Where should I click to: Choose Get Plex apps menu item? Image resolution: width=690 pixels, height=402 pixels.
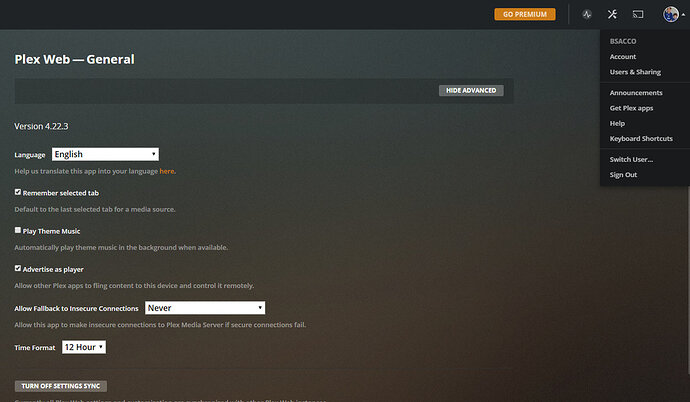[631, 108]
